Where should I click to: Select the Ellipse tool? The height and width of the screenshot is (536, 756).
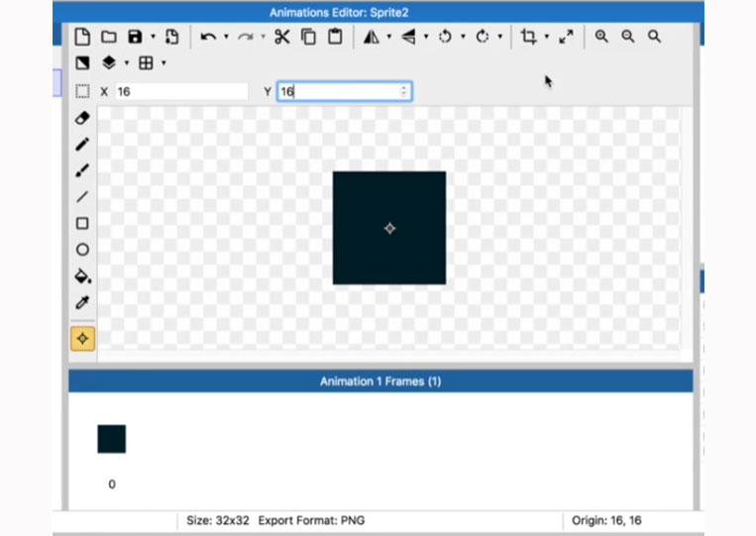click(82, 250)
